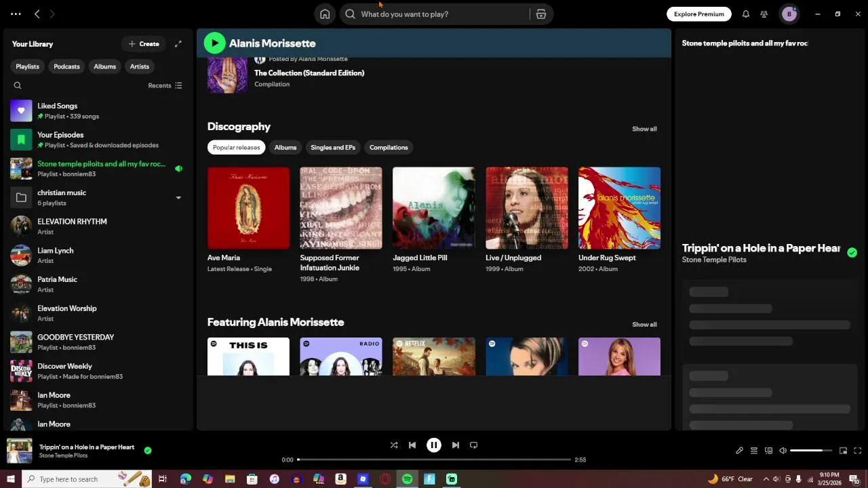Toggle saved check in Now Playing panel

coord(852,253)
